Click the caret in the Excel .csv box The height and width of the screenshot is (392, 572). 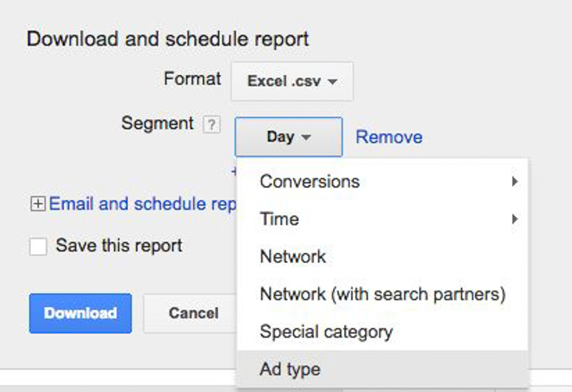click(332, 82)
